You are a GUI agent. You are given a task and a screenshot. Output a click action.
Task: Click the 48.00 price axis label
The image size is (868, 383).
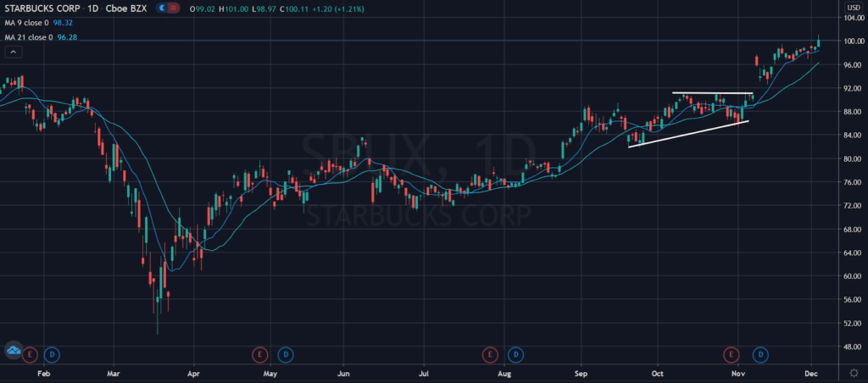coord(851,347)
